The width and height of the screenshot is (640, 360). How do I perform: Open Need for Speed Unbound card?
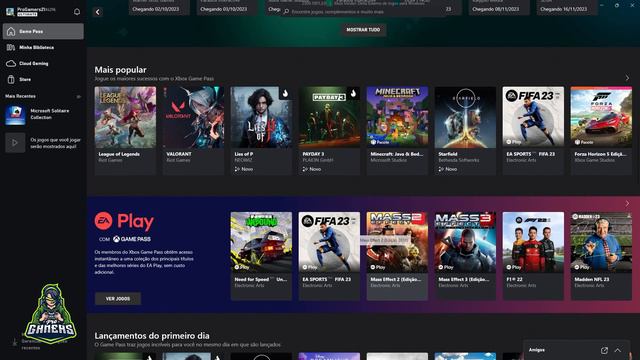click(261, 256)
